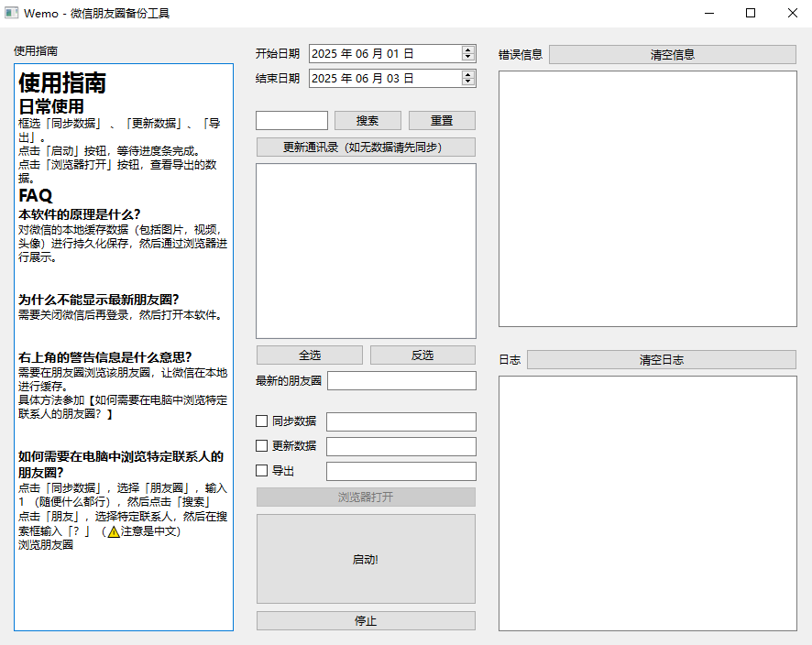Click the 需要关闭微信后再登录 answer line

click(121, 315)
